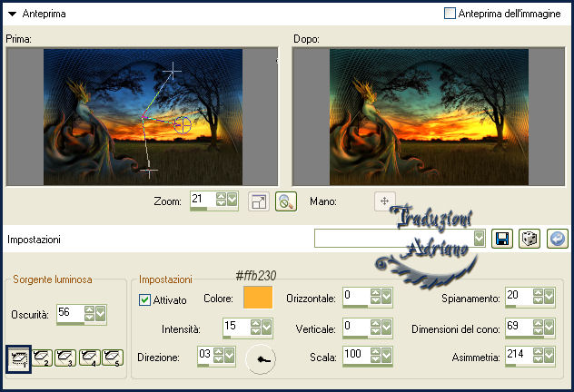The width and height of the screenshot is (574, 392).
Task: Click the randomize dice icon
Action: [529, 239]
